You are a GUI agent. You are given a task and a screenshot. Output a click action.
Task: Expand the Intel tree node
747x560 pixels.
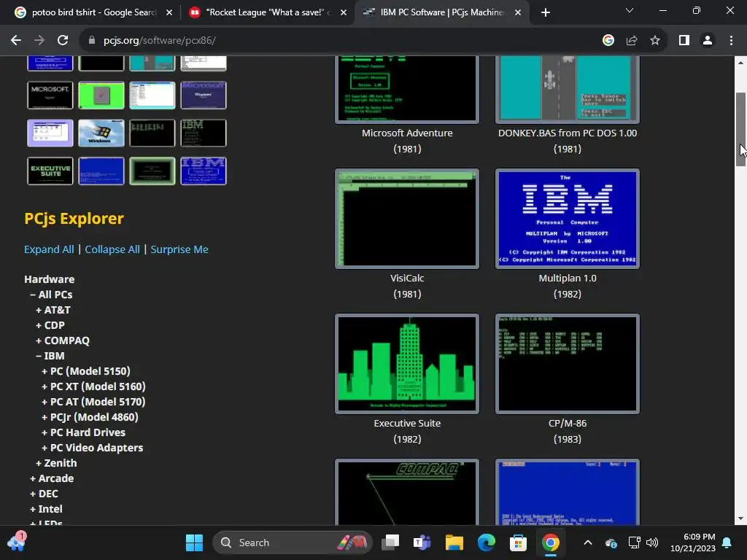[x=46, y=508]
